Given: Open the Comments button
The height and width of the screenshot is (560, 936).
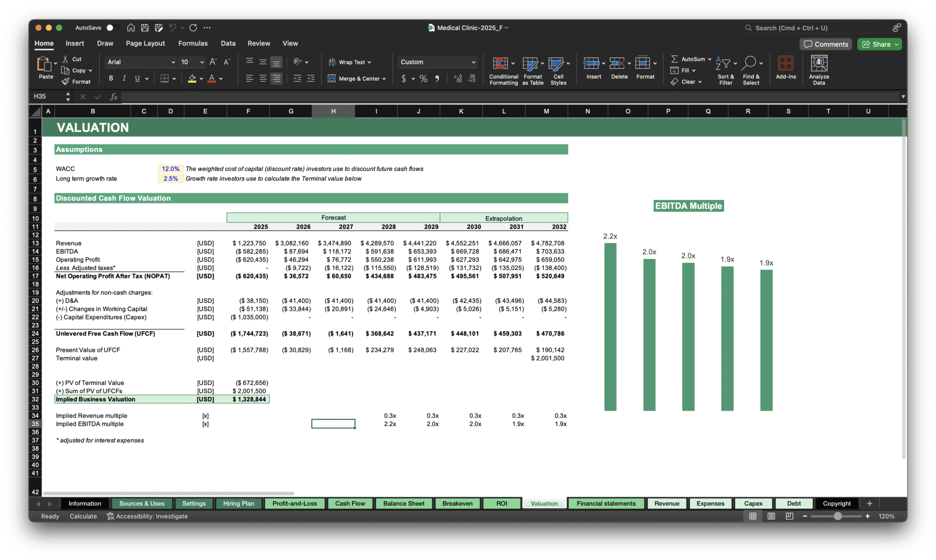Looking at the screenshot, I should click(825, 44).
